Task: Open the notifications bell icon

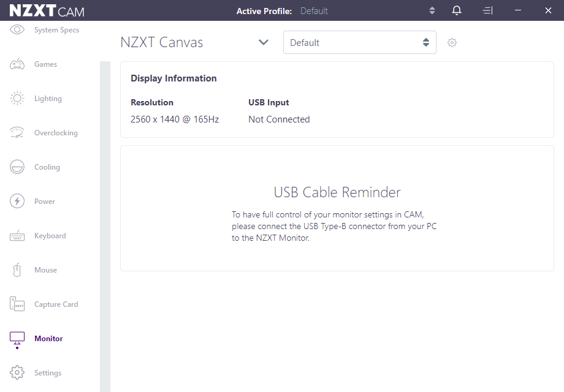Action: click(x=457, y=10)
